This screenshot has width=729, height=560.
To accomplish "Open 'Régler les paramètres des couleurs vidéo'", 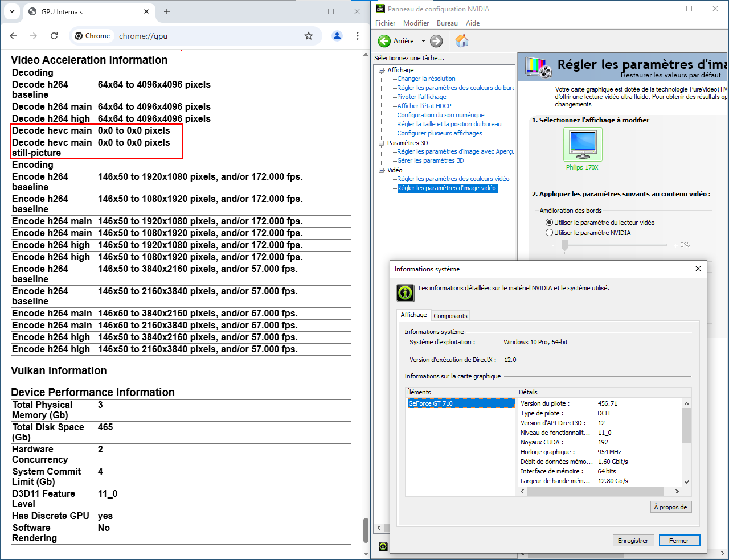I will click(x=453, y=179).
